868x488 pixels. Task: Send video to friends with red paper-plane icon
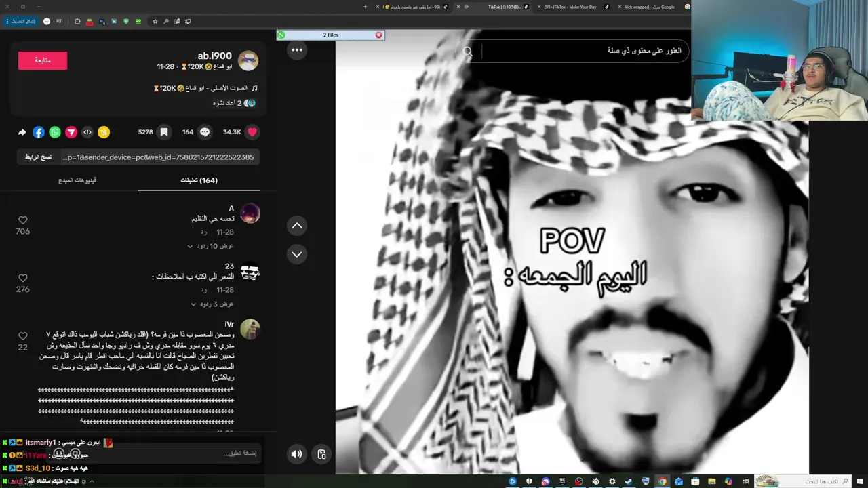(71, 132)
